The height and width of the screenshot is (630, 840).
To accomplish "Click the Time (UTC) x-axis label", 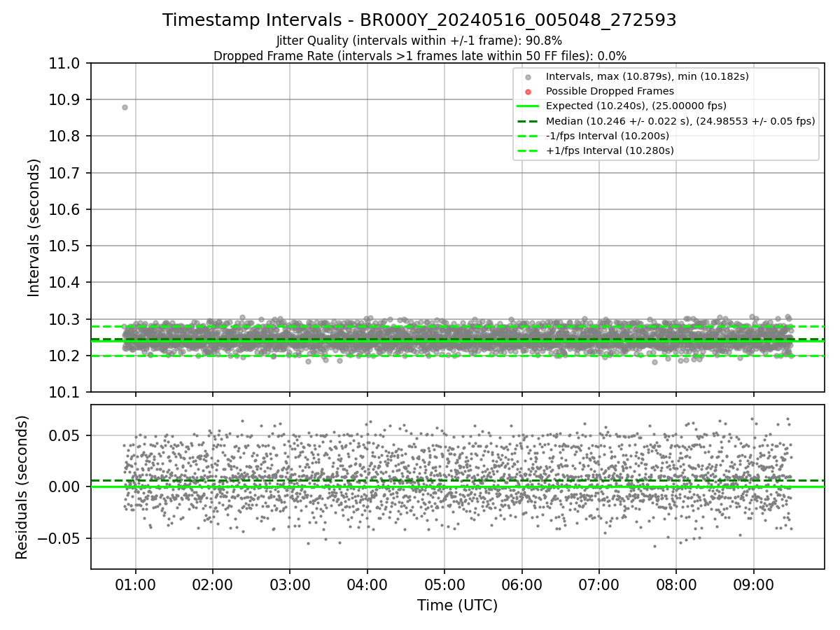I will 457,605.
